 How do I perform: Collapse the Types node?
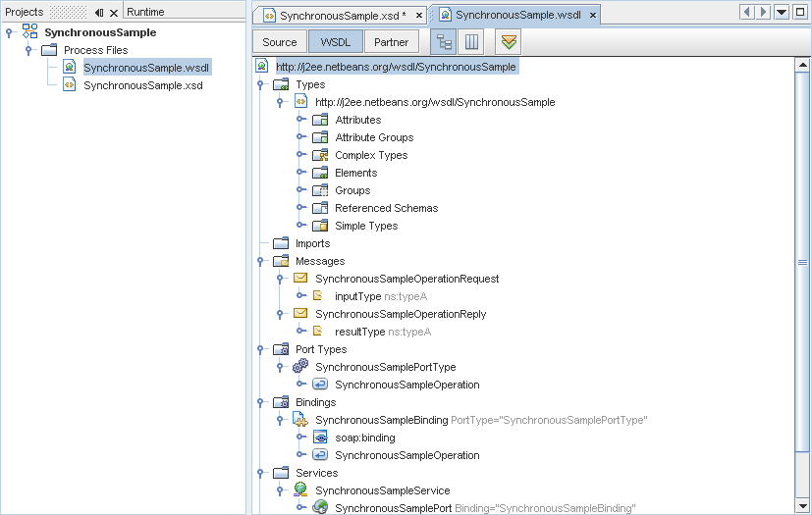click(260, 85)
